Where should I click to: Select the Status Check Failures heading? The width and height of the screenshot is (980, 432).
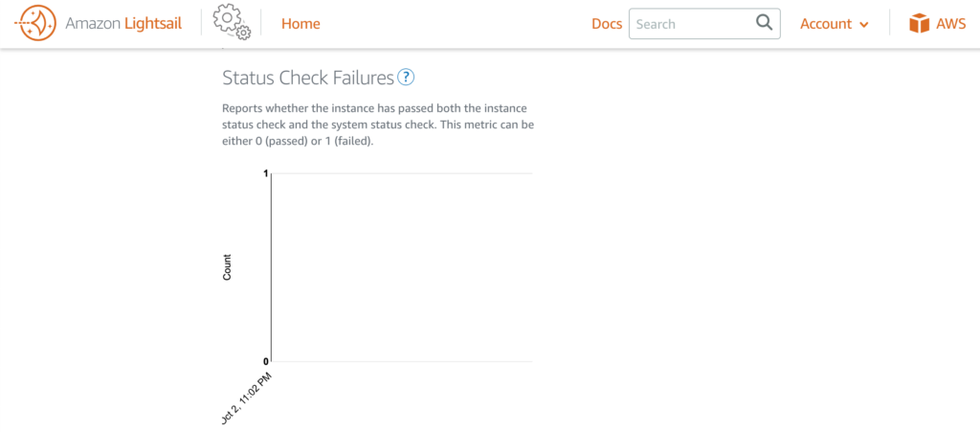[x=308, y=79]
